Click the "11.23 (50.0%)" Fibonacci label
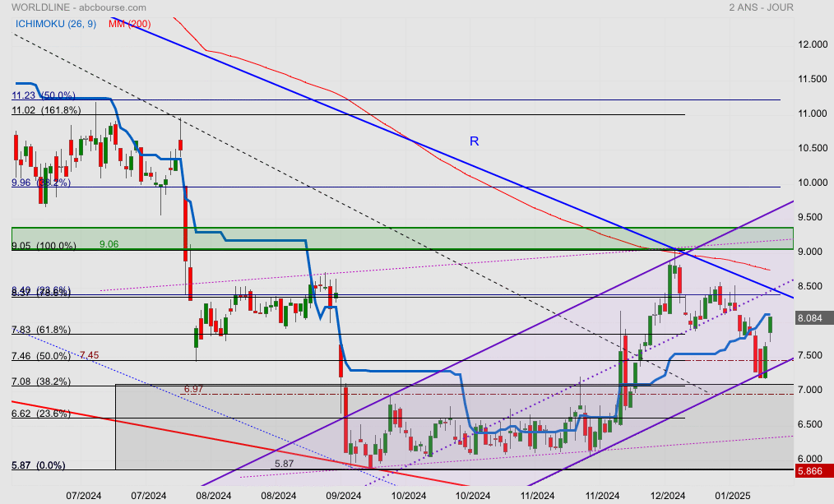Viewport: 834px width, 504px height. (44, 95)
